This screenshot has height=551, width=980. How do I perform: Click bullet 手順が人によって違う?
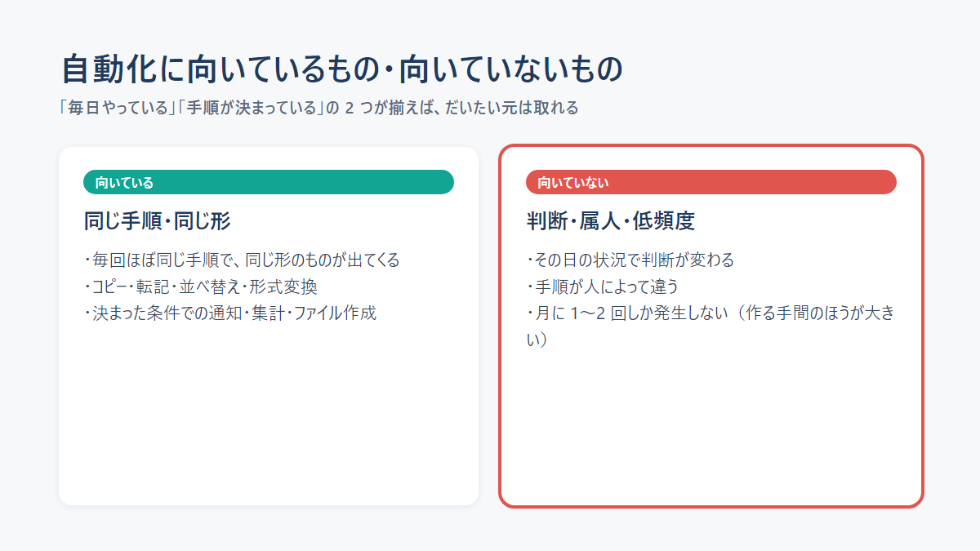tap(603, 287)
